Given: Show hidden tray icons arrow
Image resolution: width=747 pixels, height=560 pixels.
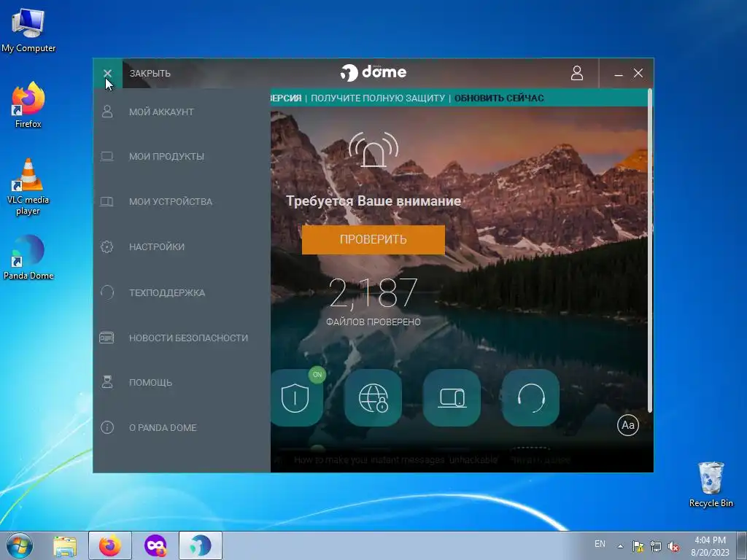Looking at the screenshot, I should [620, 546].
